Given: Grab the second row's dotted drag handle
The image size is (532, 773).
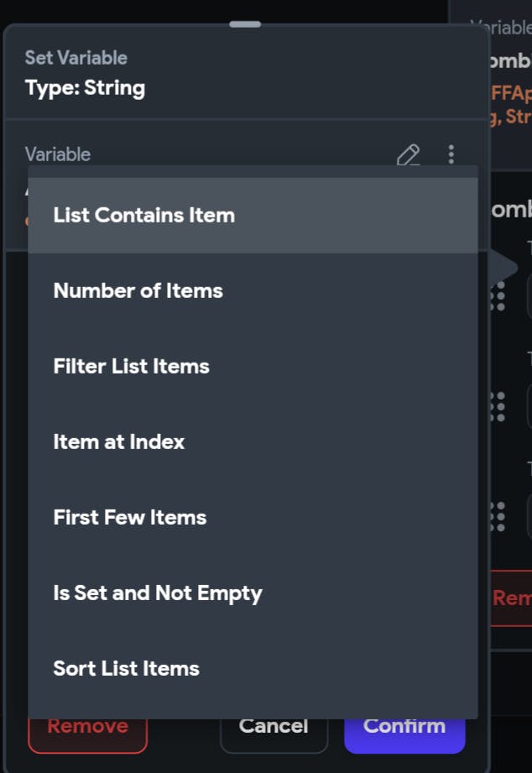Looking at the screenshot, I should tap(497, 406).
